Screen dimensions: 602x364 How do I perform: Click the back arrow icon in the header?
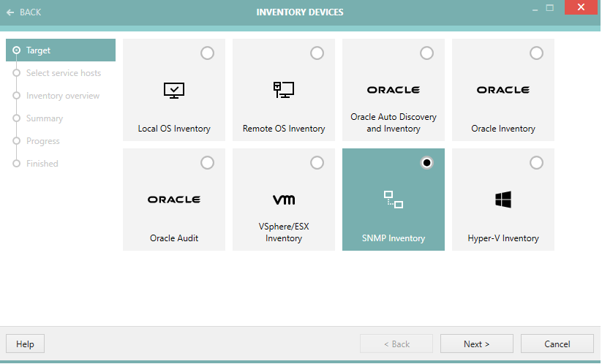[x=10, y=12]
